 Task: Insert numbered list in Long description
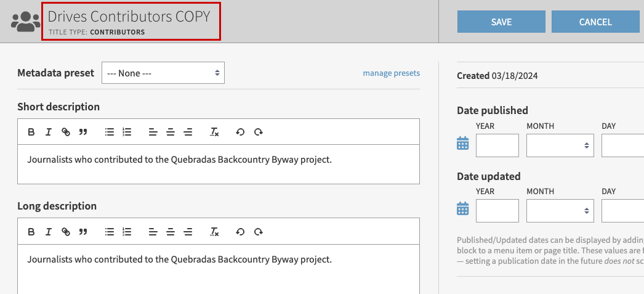(x=127, y=232)
